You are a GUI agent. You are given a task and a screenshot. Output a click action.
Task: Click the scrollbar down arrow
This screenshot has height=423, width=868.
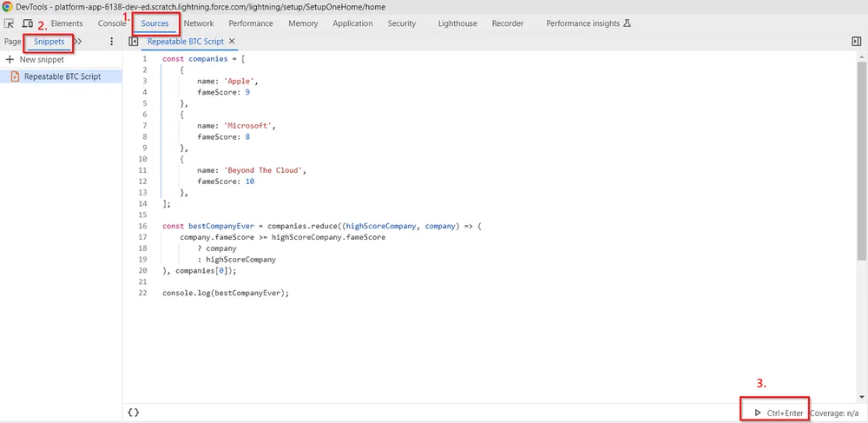click(x=861, y=397)
